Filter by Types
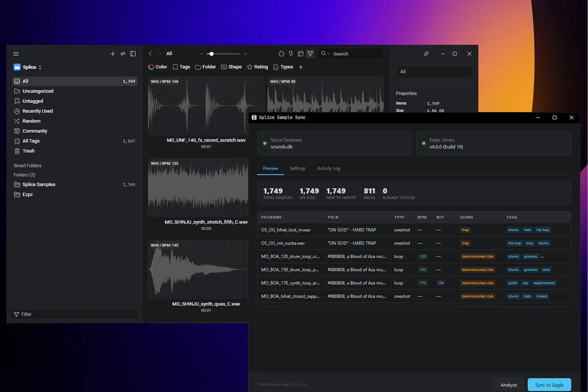588x392 pixels. pyautogui.click(x=283, y=67)
